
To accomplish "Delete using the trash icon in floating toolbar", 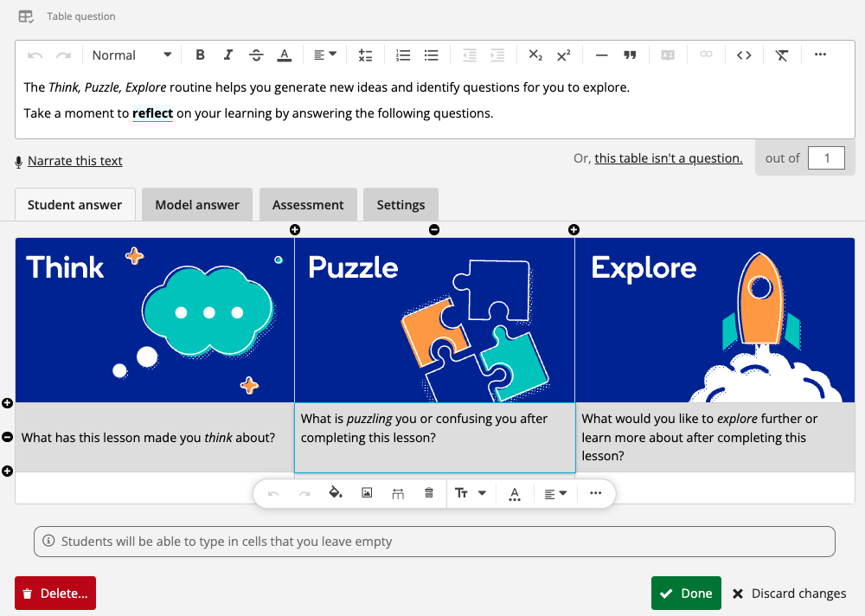I will 429,493.
